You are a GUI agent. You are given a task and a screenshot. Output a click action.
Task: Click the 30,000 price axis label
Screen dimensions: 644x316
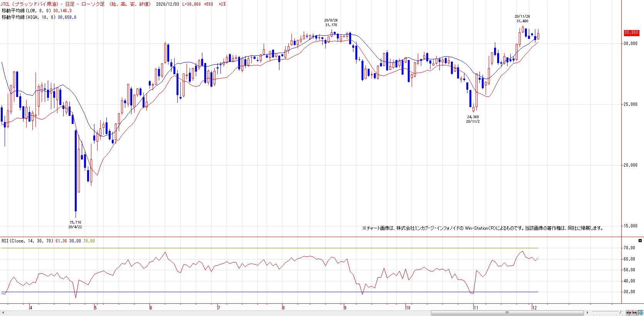tap(631, 43)
